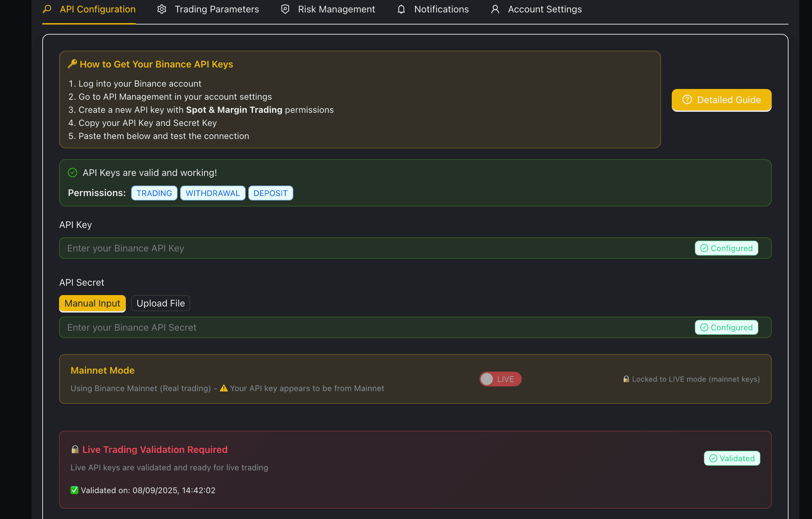Image resolution: width=812 pixels, height=519 pixels.
Task: Click the key icon beside API Configuration
Action: click(x=47, y=9)
